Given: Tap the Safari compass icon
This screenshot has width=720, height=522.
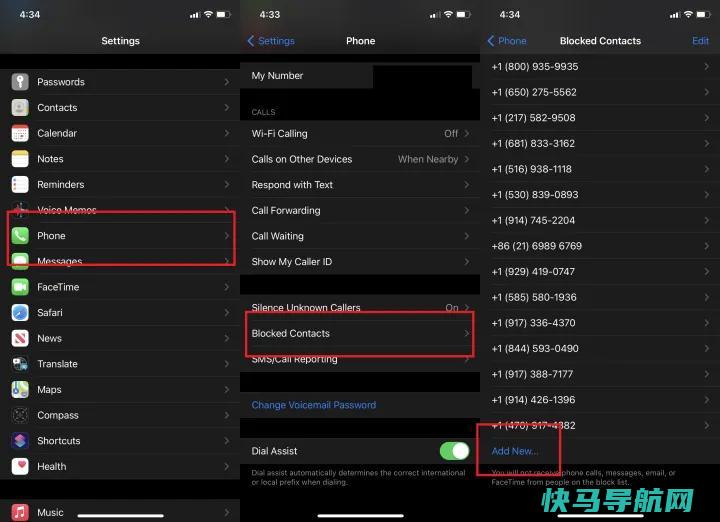Looking at the screenshot, I should (x=20, y=313).
